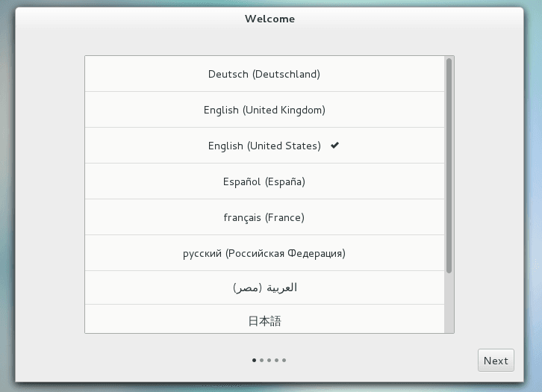542x392 pixels.
Task: Click the language list scrollbar handle
Action: point(449,166)
